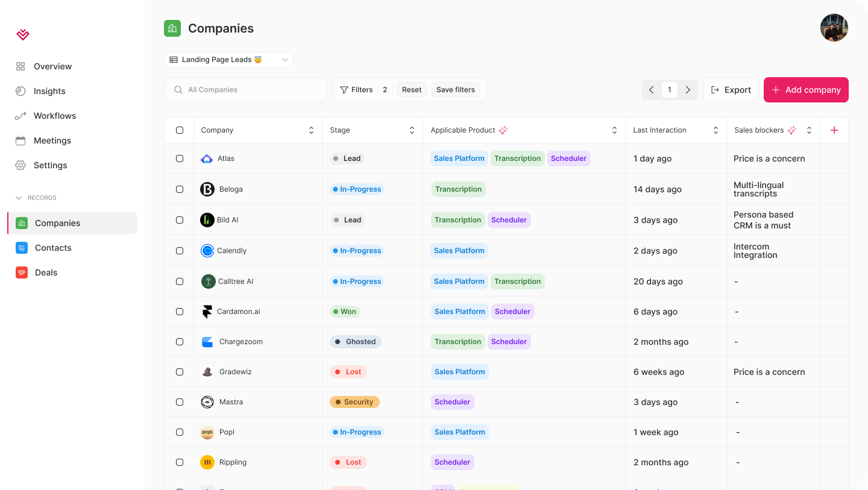Click the Workflows path icon
This screenshot has width=868, height=490.
20,116
